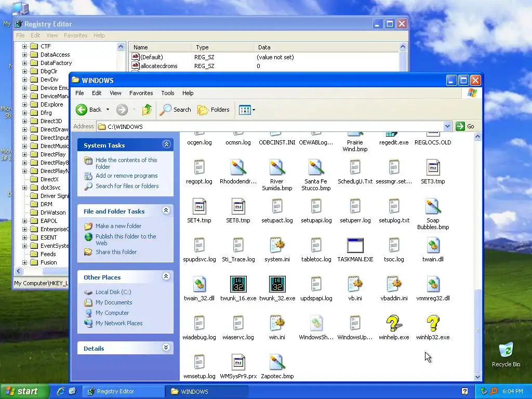This screenshot has height=399, width=532.
Task: Launch Internet Explorer from Quick Launch
Action: click(61, 391)
